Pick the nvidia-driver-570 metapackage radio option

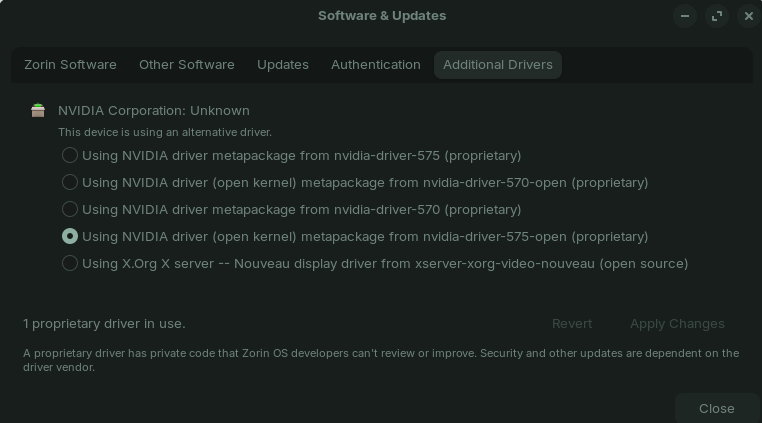click(x=69, y=210)
